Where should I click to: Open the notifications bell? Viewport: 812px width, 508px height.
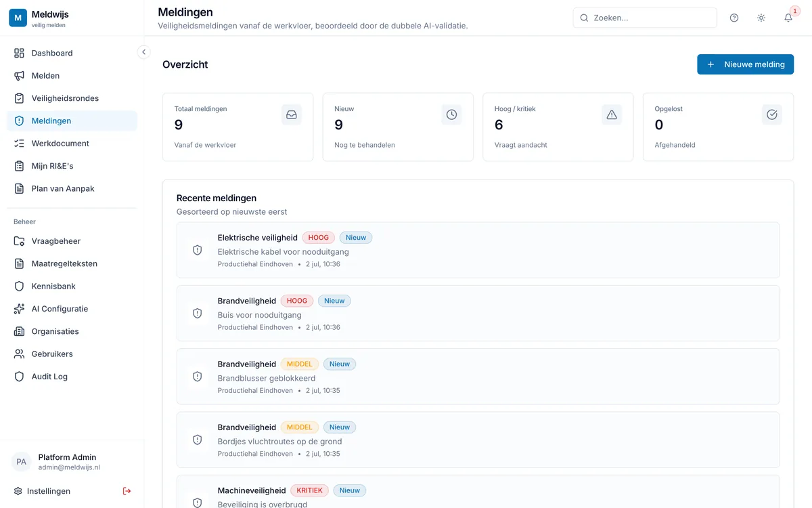(788, 18)
